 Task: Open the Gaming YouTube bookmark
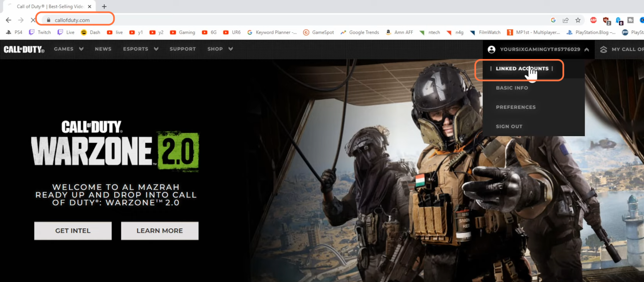pos(183,32)
